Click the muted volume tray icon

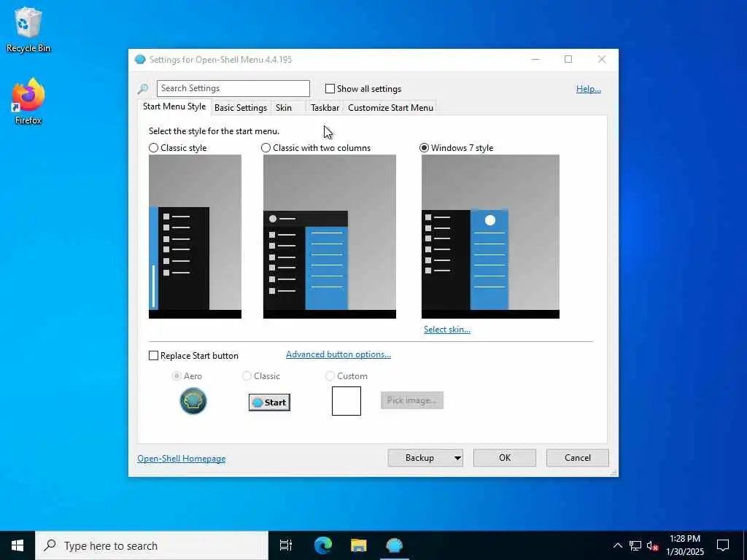[x=652, y=545]
